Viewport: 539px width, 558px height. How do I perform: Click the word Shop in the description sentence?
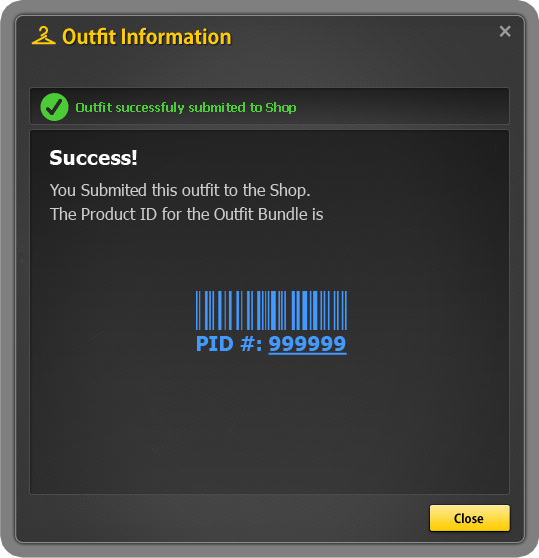(290, 190)
